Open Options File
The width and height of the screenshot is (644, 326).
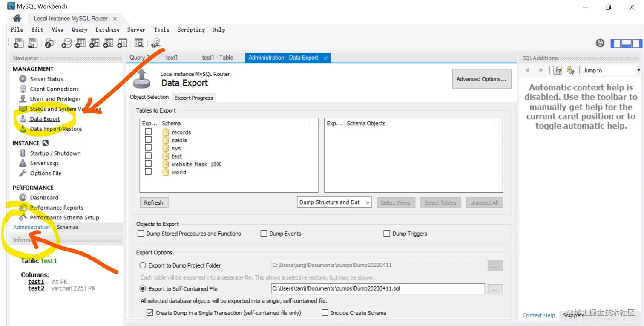46,173
